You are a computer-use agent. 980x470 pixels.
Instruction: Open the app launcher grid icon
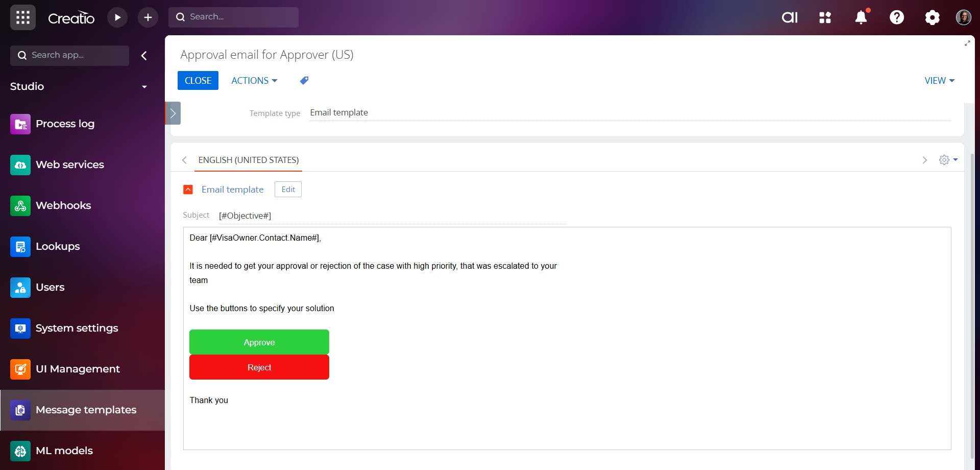point(23,17)
